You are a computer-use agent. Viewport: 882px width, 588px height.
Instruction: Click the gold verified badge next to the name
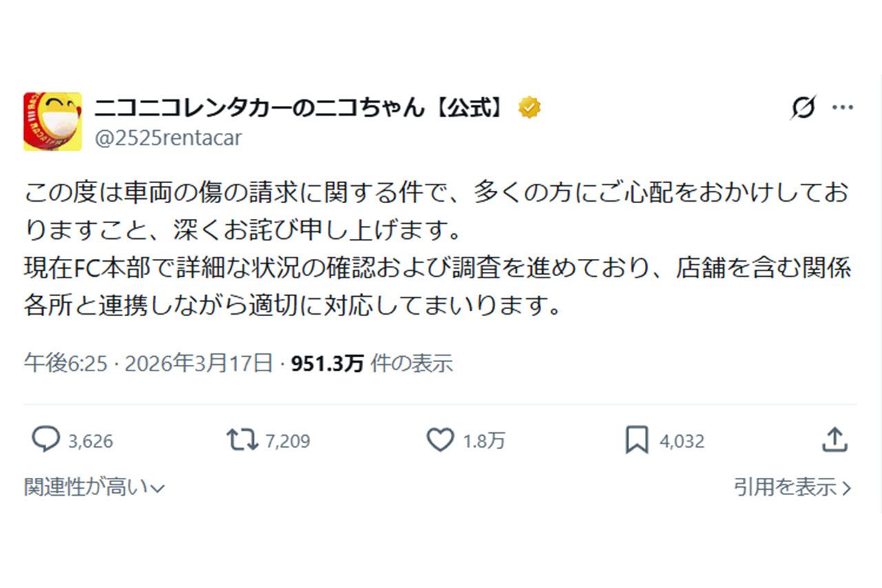pos(529,106)
